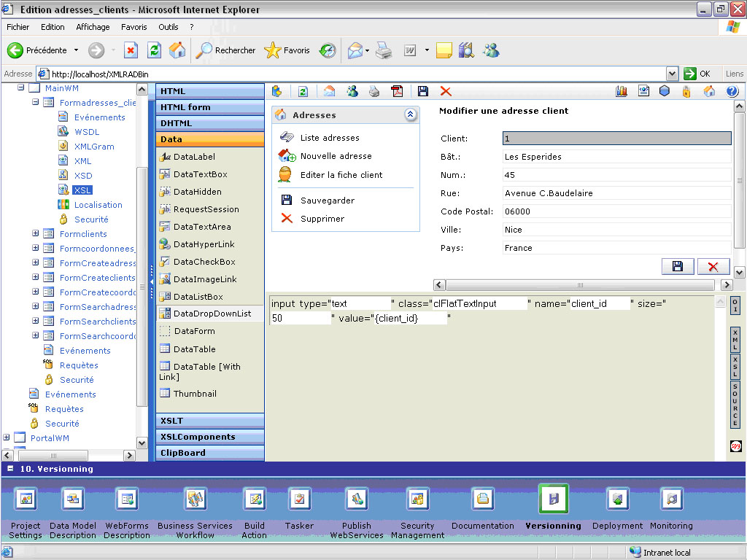Click the Nouvelle adresse link
The width and height of the screenshot is (747, 560).
click(336, 156)
